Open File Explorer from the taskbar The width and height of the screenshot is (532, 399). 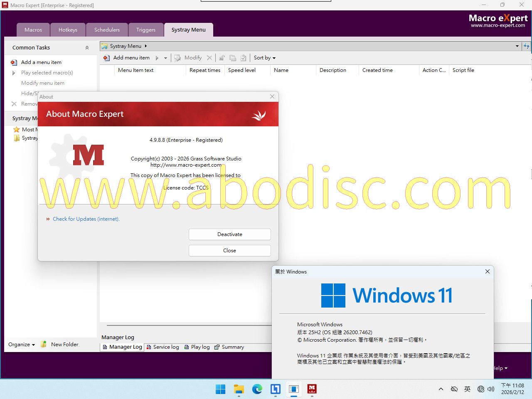coord(239,389)
